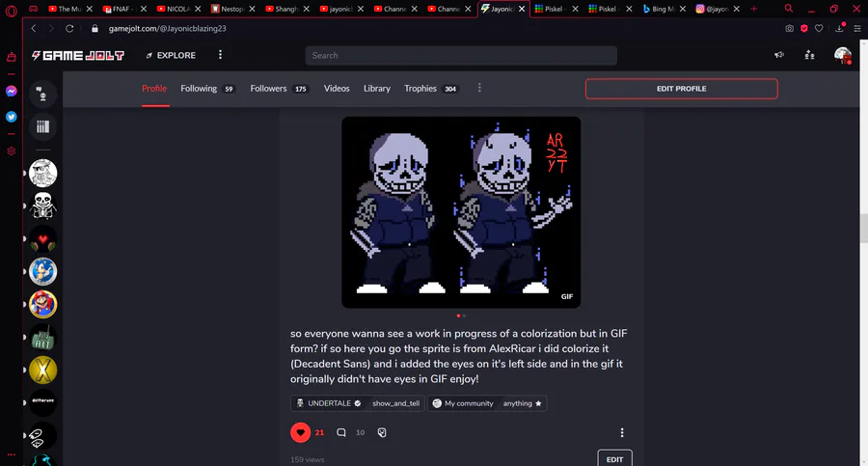Open the Explore link
This screenshot has width=868, height=466.
pyautogui.click(x=171, y=55)
